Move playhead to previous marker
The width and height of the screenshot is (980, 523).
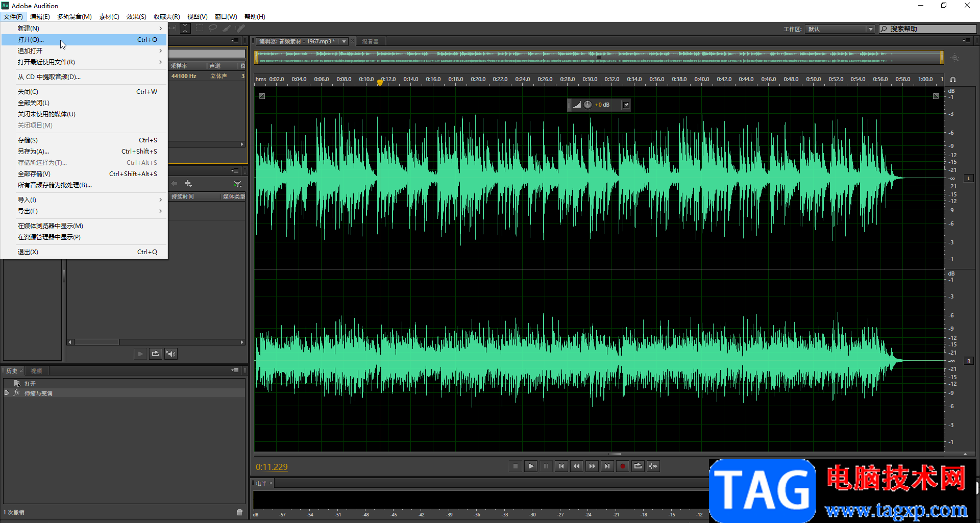561,466
